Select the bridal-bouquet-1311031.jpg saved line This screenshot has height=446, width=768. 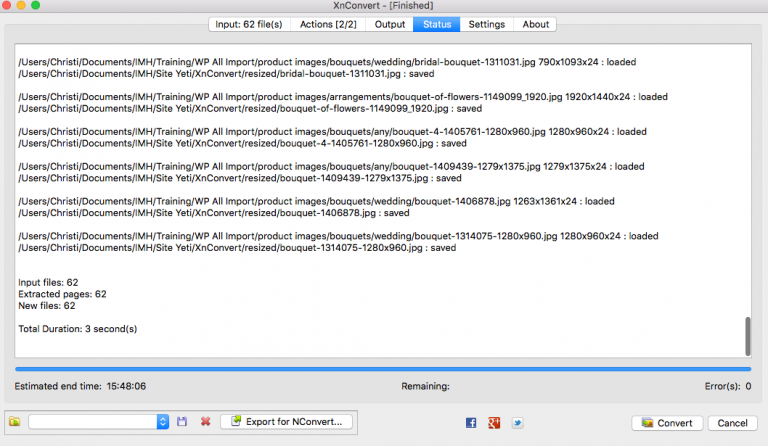coord(226,74)
